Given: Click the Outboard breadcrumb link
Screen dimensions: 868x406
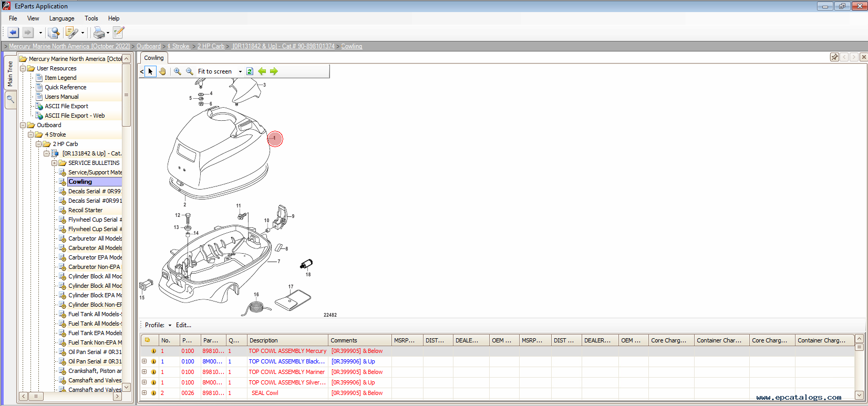Looking at the screenshot, I should [x=149, y=46].
